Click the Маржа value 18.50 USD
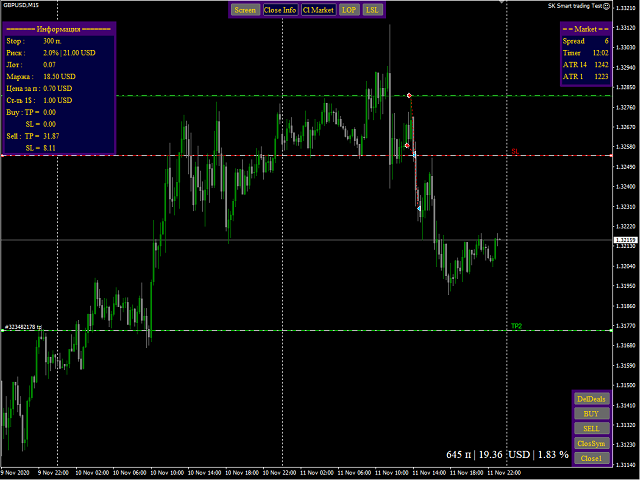Image resolution: width=640 pixels, height=480 pixels. tap(59, 76)
